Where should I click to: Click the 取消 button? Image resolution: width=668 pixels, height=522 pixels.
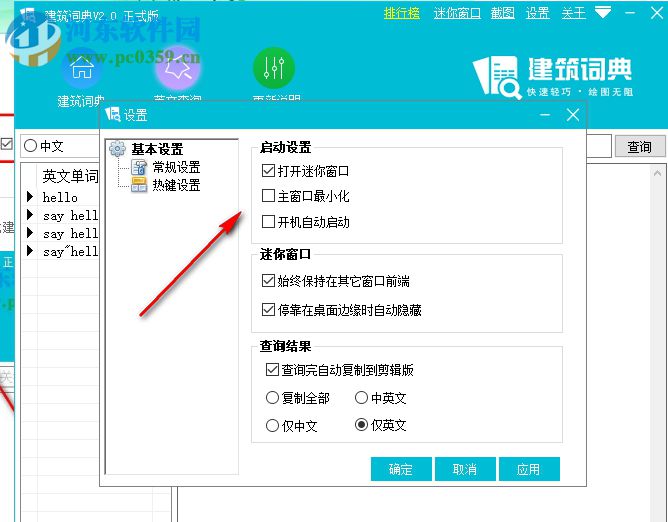click(x=465, y=469)
